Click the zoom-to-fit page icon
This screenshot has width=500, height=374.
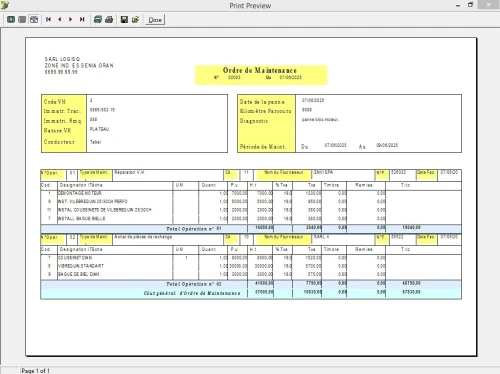click(x=11, y=19)
